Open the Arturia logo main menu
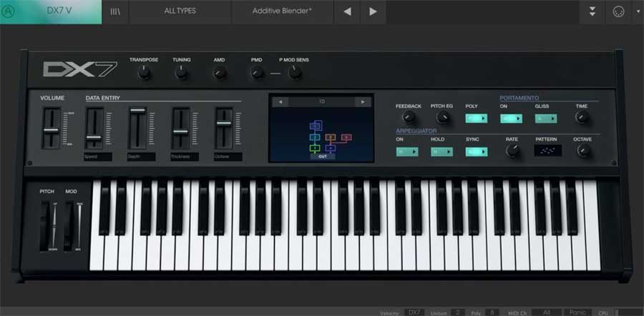 (7, 11)
